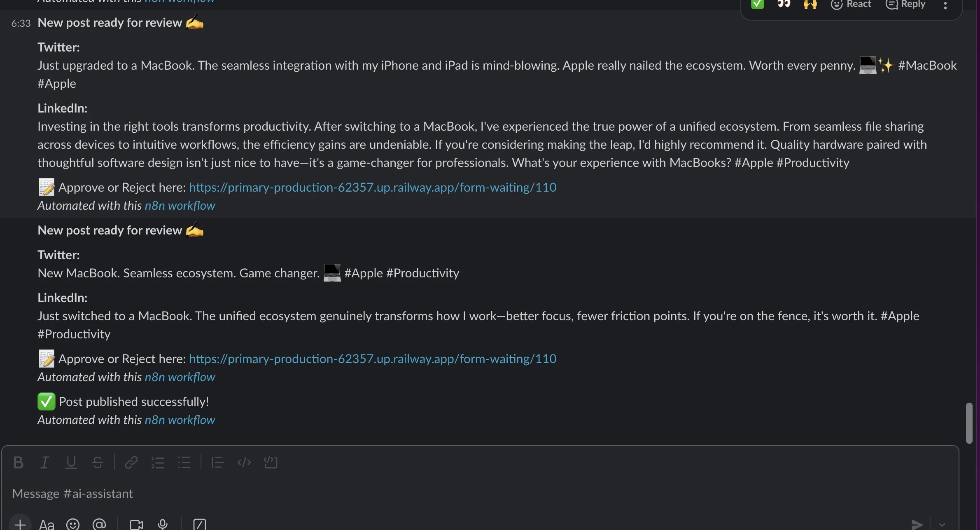Apply blockquote formatting
The height and width of the screenshot is (530, 980).
click(217, 462)
